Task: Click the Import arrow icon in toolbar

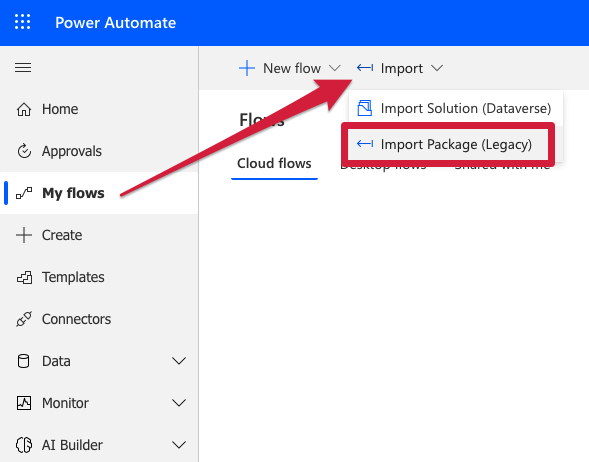Action: click(x=365, y=68)
